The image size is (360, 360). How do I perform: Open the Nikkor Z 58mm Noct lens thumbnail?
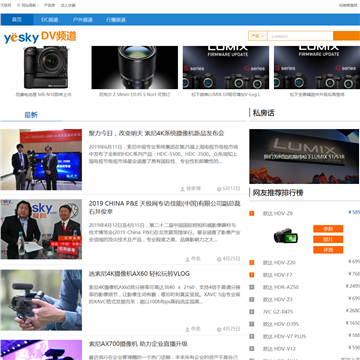[135, 67]
